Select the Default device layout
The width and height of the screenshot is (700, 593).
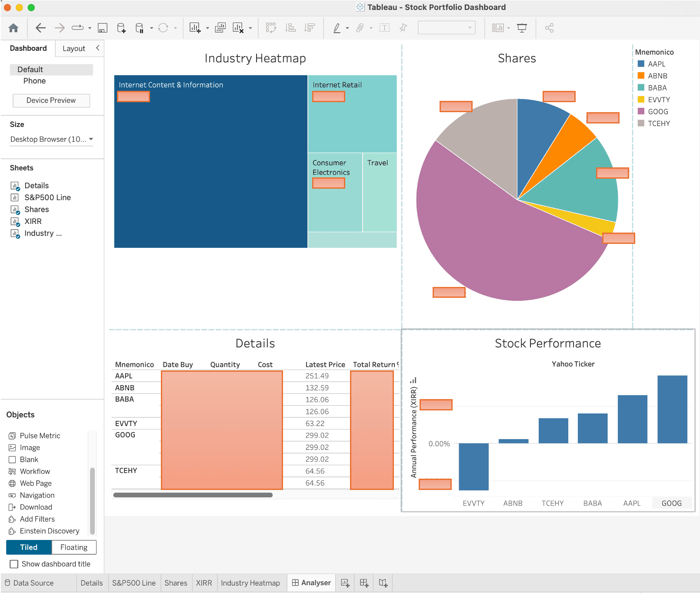51,70
